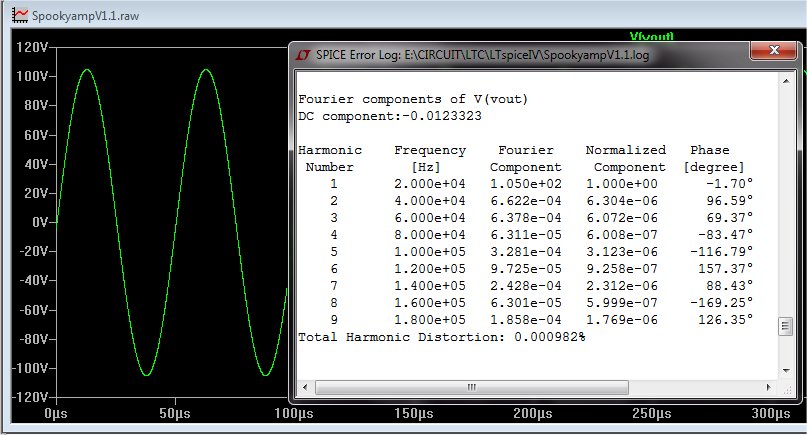Viewport: 807px width, 435px height.
Task: Click the Total Harmonic Distortion 0.000982% line
Action: pyautogui.click(x=442, y=337)
